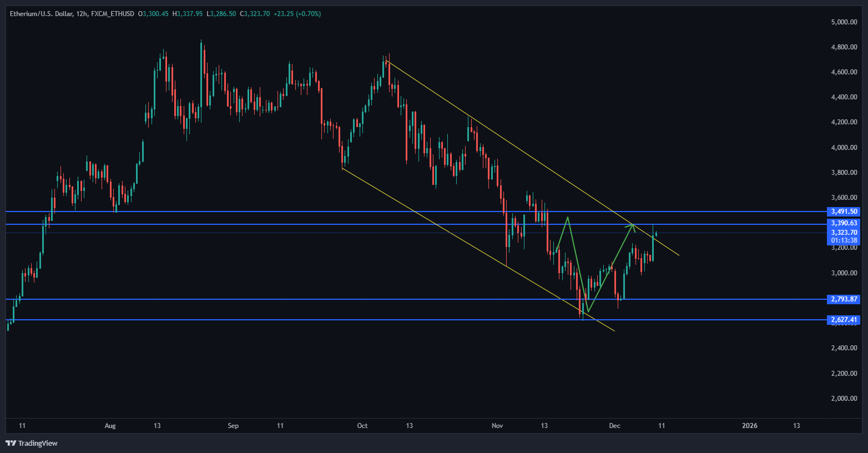Click the Low value 3,286.50
This screenshot has width=868, height=453.
click(223, 13)
